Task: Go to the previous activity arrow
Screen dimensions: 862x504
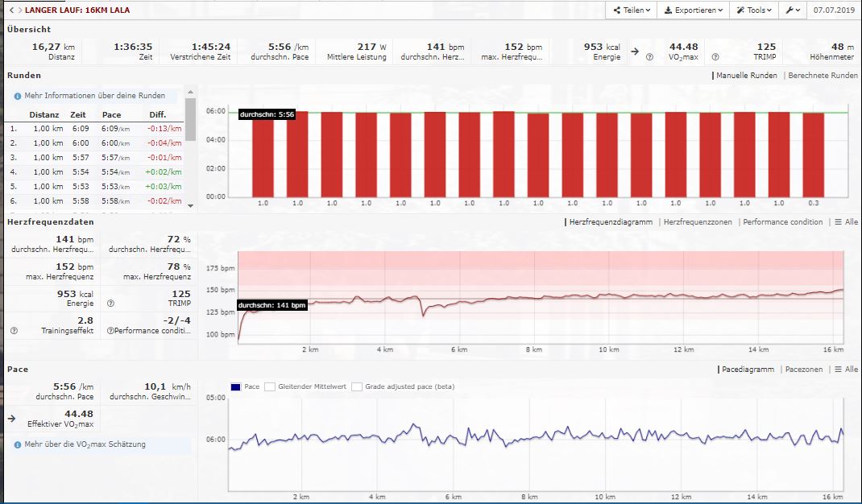Action: (x=10, y=10)
